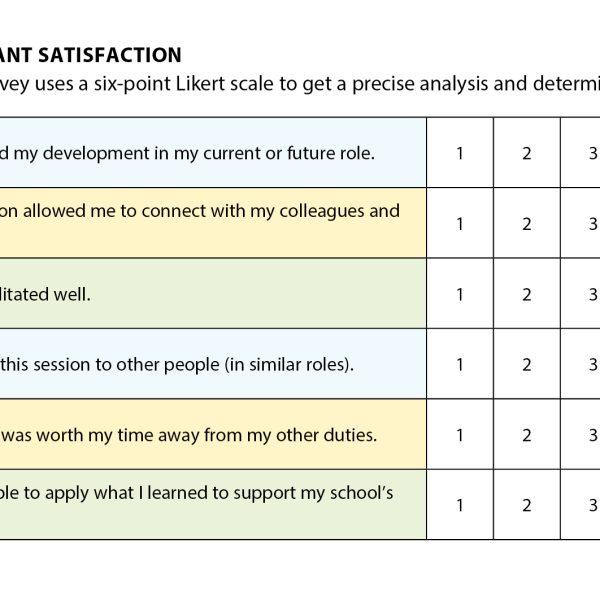Click the six-point Likert scale description text
The width and height of the screenshot is (600, 600).
click(300, 84)
